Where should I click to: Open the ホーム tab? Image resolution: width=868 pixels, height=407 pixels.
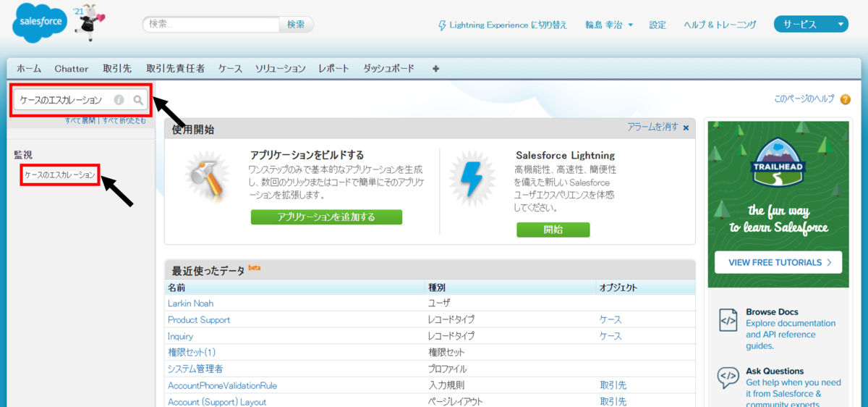pyautogui.click(x=29, y=69)
